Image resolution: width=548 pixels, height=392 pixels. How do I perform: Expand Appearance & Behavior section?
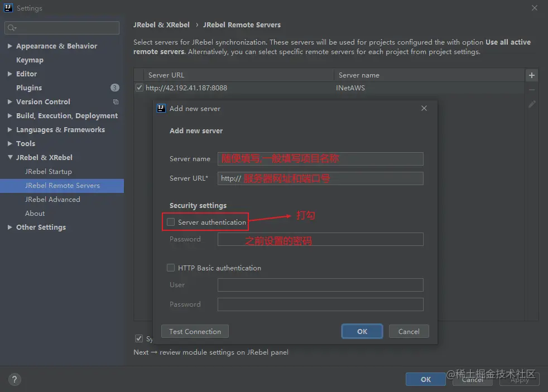pyautogui.click(x=10, y=46)
